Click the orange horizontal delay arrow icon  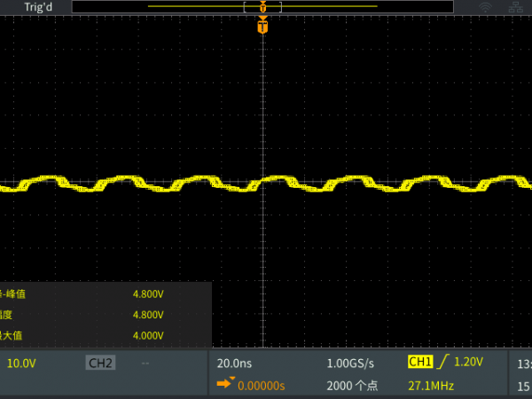[x=223, y=385]
